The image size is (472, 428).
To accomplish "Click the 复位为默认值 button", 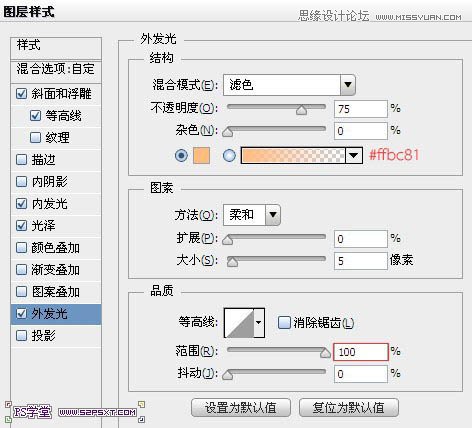I will (x=349, y=407).
